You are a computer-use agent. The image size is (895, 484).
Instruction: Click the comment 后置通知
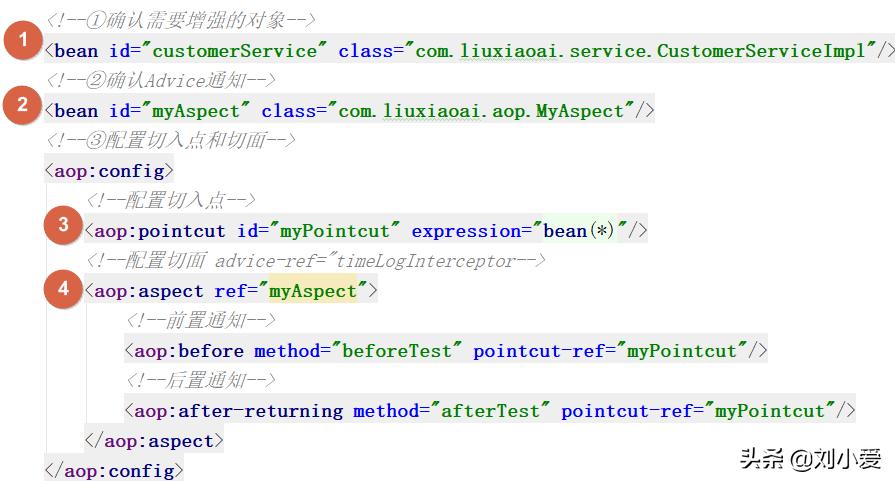click(x=201, y=381)
